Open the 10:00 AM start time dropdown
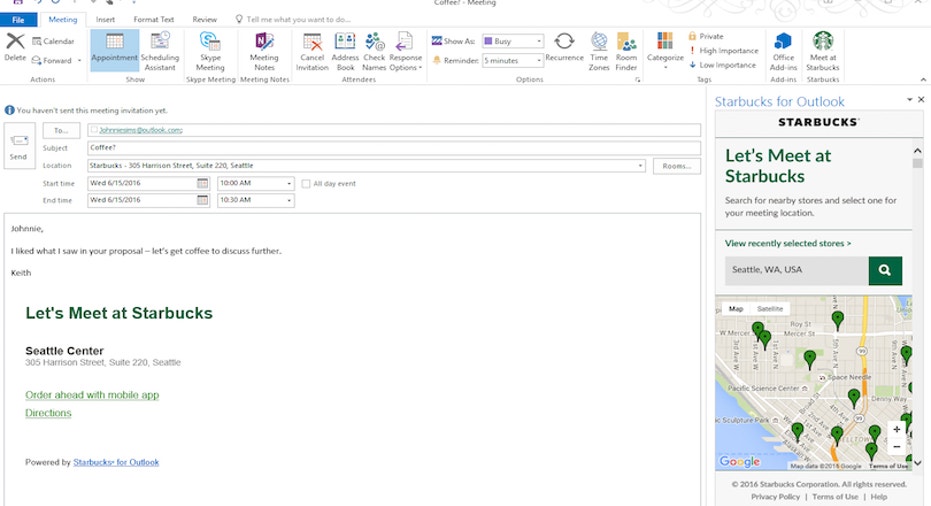The height and width of the screenshot is (506, 931). (x=289, y=184)
